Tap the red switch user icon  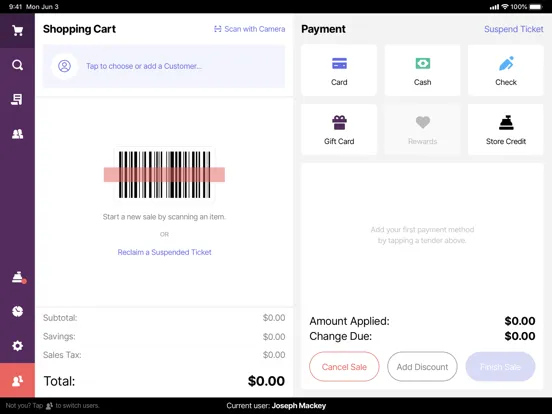pos(17,381)
